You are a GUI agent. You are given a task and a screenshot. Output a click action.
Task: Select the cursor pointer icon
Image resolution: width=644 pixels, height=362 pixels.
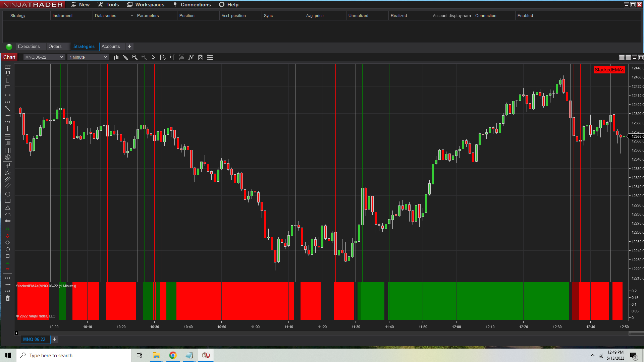pyautogui.click(x=154, y=57)
